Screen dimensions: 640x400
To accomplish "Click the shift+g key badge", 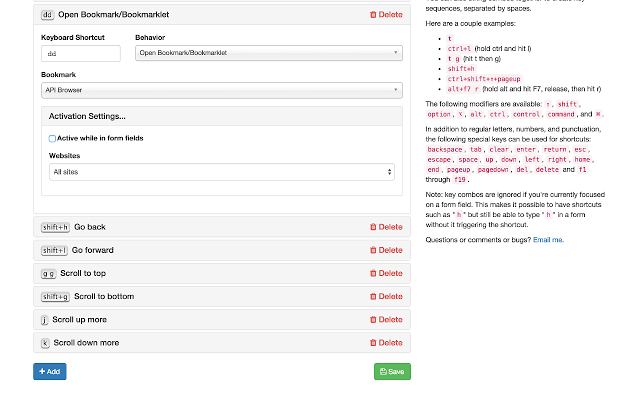I will (x=55, y=297).
